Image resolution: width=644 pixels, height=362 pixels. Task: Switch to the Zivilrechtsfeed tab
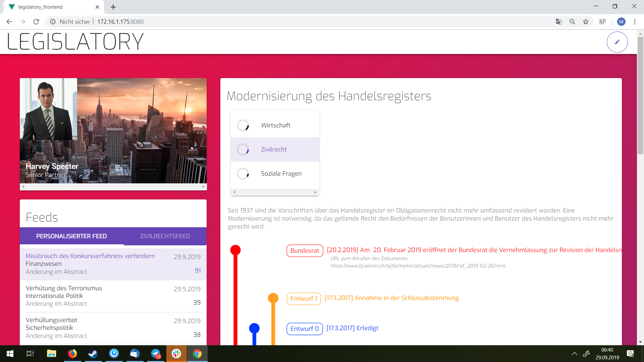coord(165,236)
